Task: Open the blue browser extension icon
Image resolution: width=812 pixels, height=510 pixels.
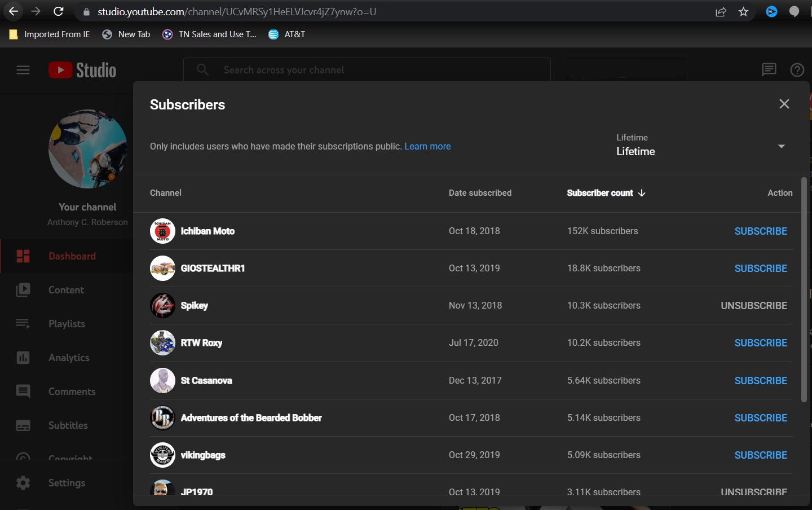Action: (x=772, y=11)
